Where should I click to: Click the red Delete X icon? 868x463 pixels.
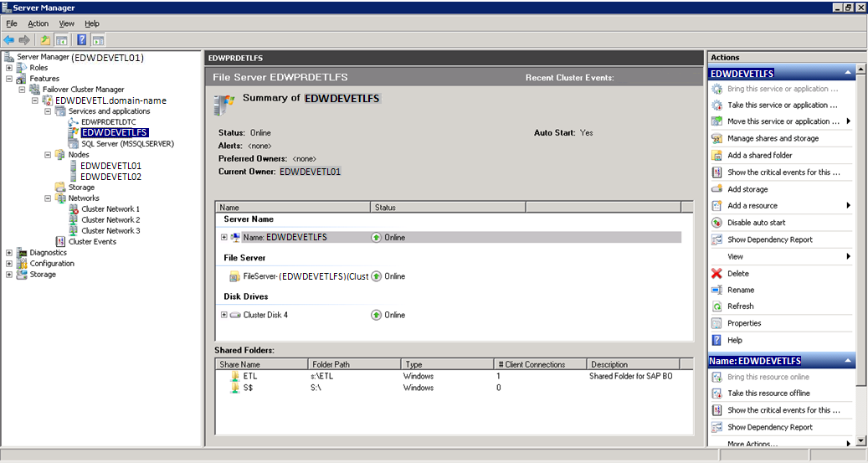pos(716,273)
